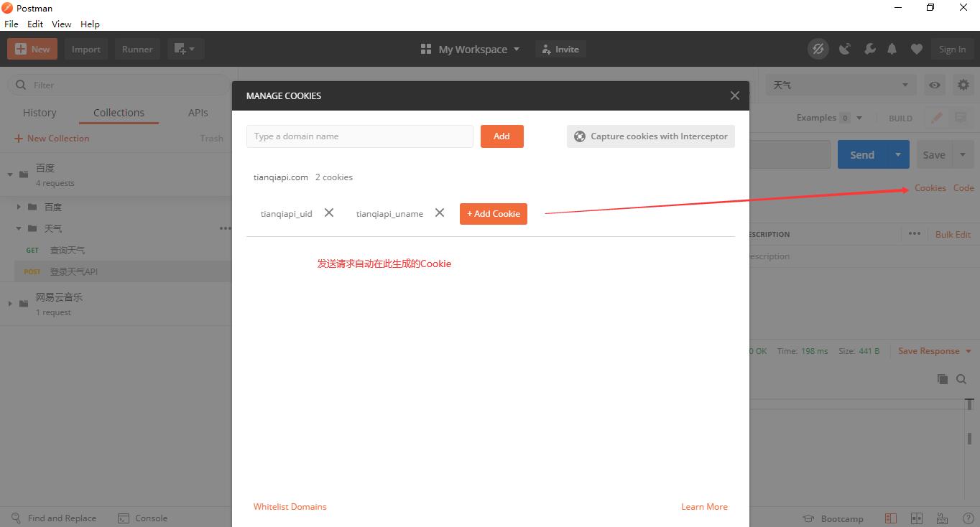The height and width of the screenshot is (527, 980).
Task: Expand the 百度 subfolder
Action: point(19,207)
